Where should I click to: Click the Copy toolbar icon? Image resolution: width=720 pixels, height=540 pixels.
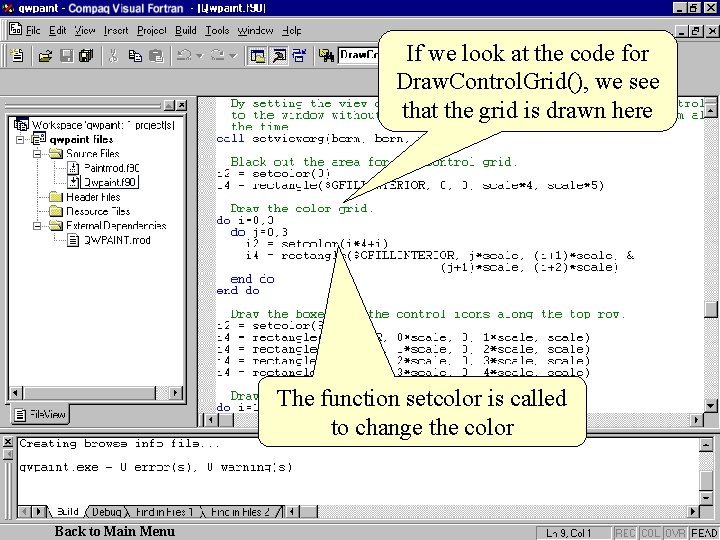pyautogui.click(x=135, y=56)
